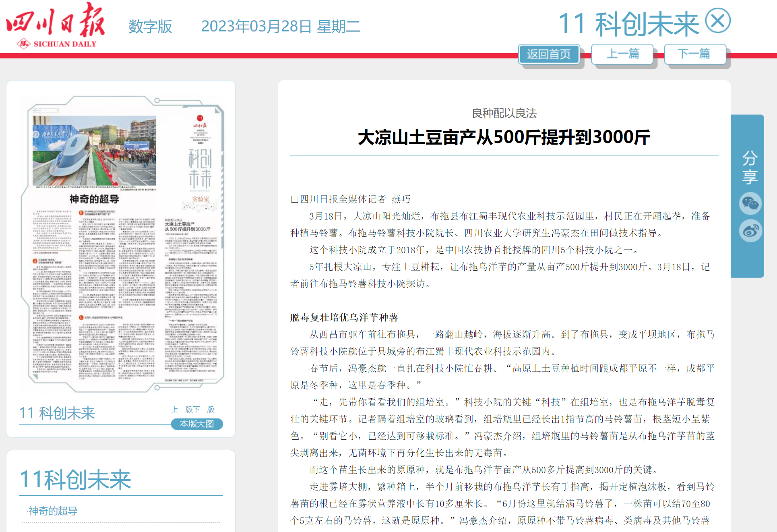Close section using circled X icon
Viewport: 777px width, 532px height.
(x=718, y=21)
